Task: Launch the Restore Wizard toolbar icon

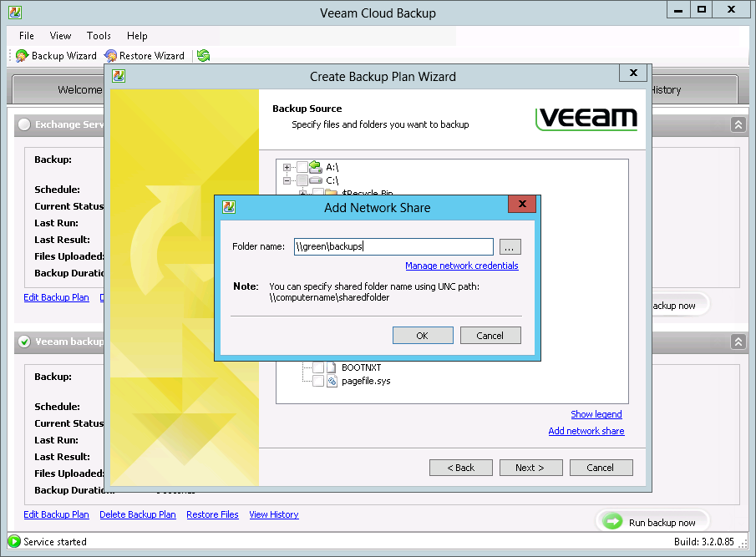Action: (x=110, y=56)
